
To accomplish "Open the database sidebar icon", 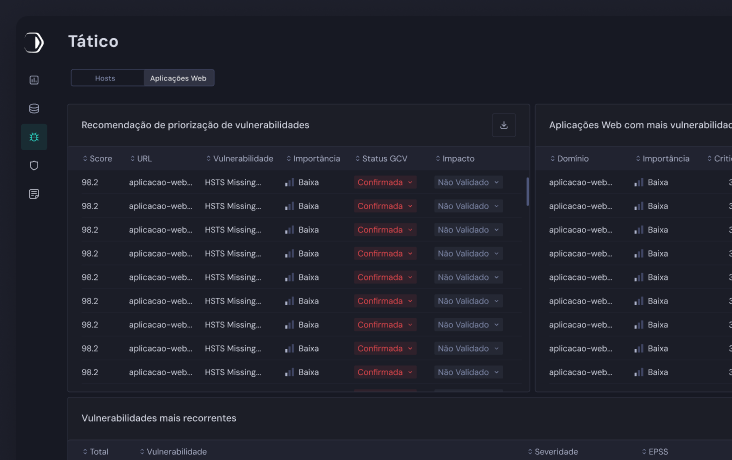I will [34, 108].
